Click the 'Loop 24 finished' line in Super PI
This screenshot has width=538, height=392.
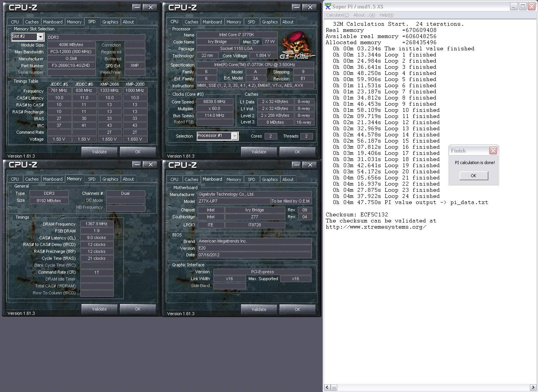point(386,196)
